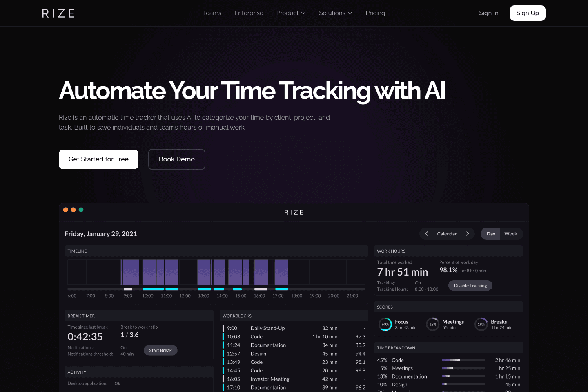Go to the Pricing page

375,13
